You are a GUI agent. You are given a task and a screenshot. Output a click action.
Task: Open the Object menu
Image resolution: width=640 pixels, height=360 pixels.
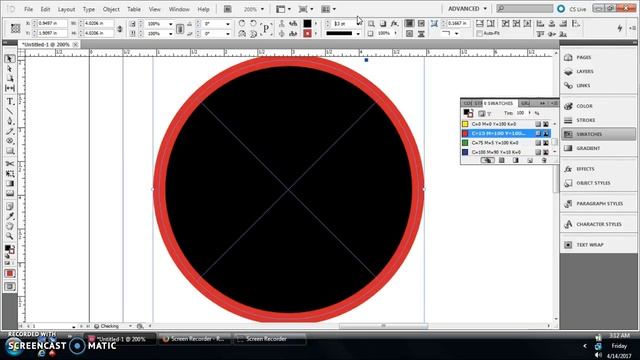pos(111,9)
